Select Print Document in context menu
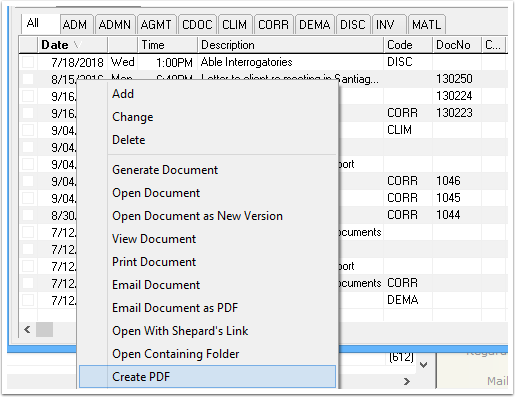This screenshot has width=515, height=397. tap(207, 262)
